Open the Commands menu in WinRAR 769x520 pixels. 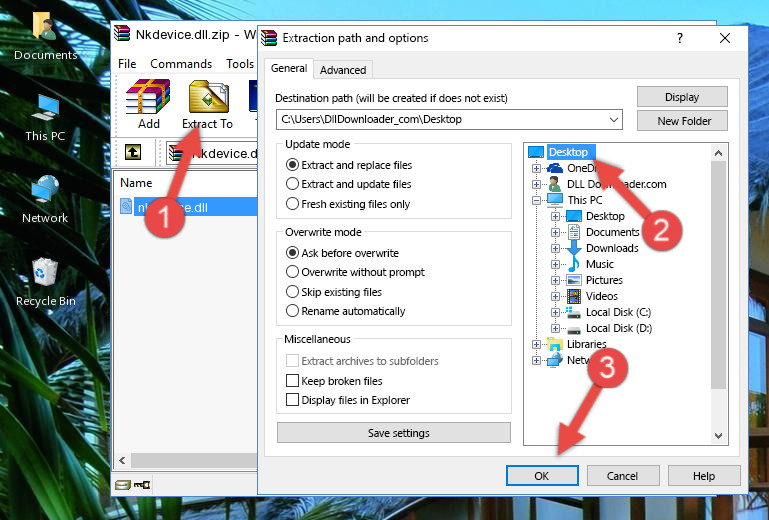(x=181, y=64)
